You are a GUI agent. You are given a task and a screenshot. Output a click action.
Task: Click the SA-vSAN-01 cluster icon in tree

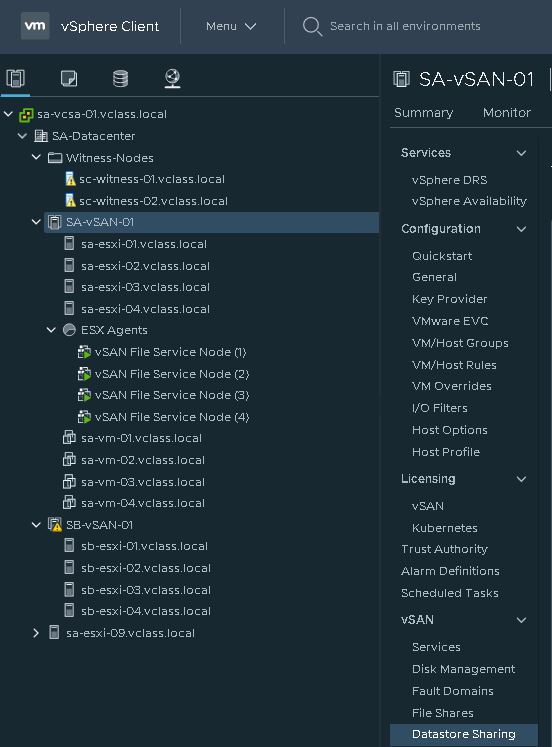55,222
